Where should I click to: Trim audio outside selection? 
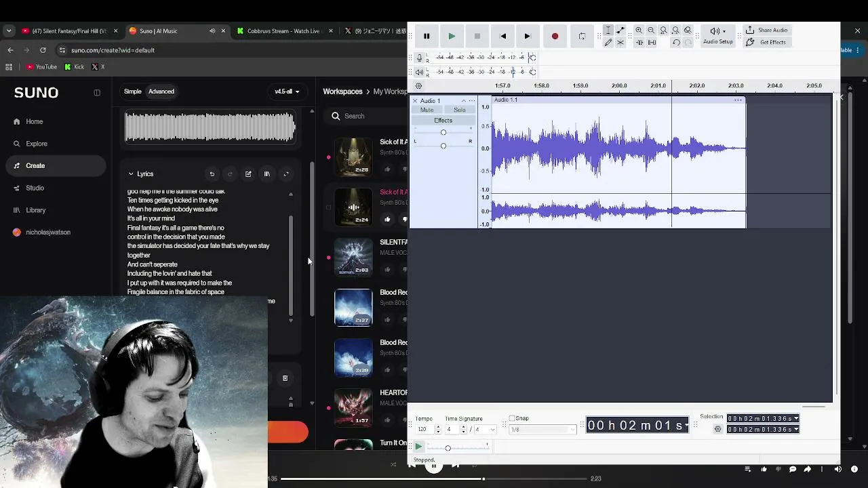(639, 42)
